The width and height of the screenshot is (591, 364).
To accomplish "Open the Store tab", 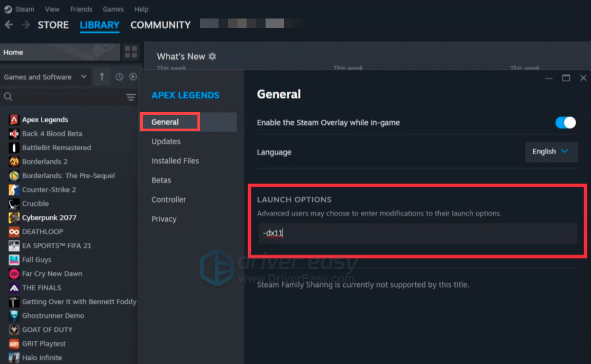I will pos(53,25).
